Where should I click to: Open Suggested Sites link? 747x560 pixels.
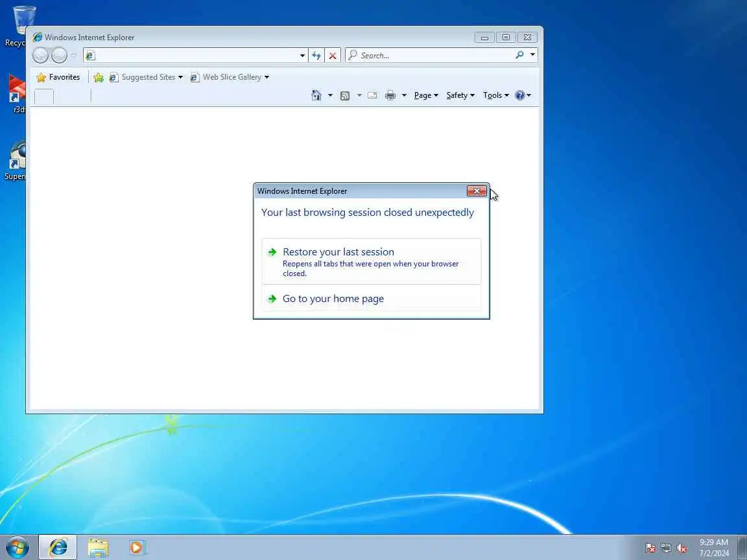(x=143, y=77)
